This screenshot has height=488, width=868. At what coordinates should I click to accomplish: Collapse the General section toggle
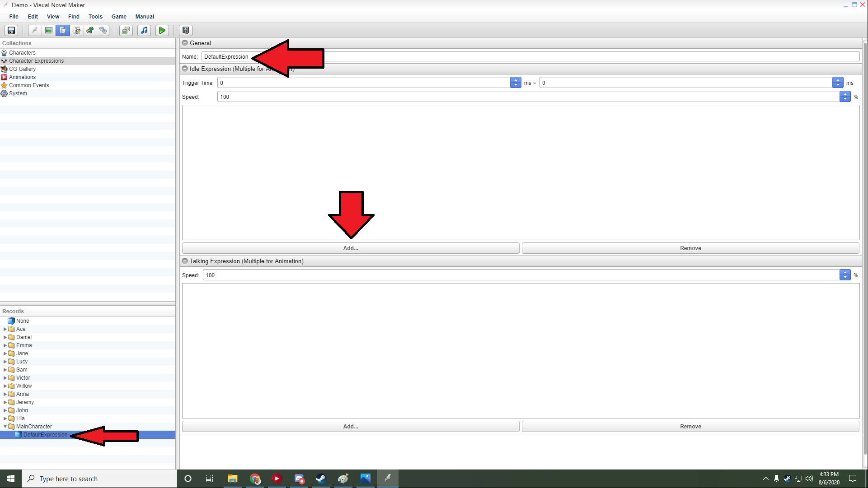185,43
